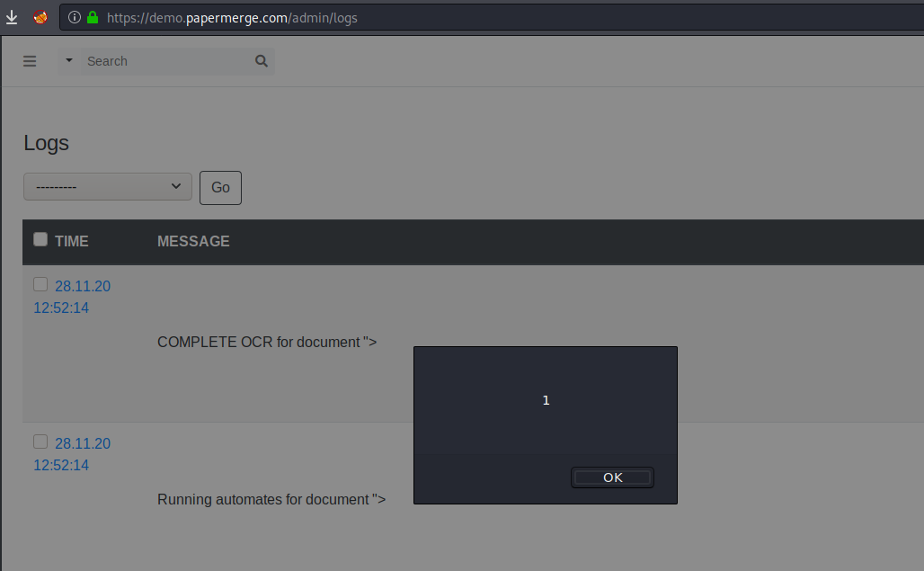This screenshot has width=924, height=571.
Task: Check the Running automates log row checkbox
Action: pyautogui.click(x=40, y=442)
